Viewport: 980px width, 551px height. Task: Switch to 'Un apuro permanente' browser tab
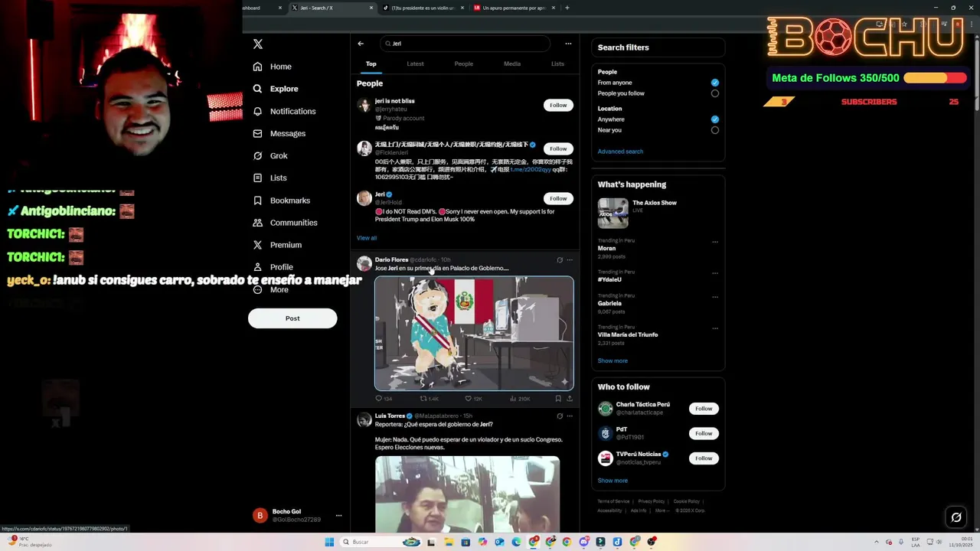pyautogui.click(x=514, y=8)
